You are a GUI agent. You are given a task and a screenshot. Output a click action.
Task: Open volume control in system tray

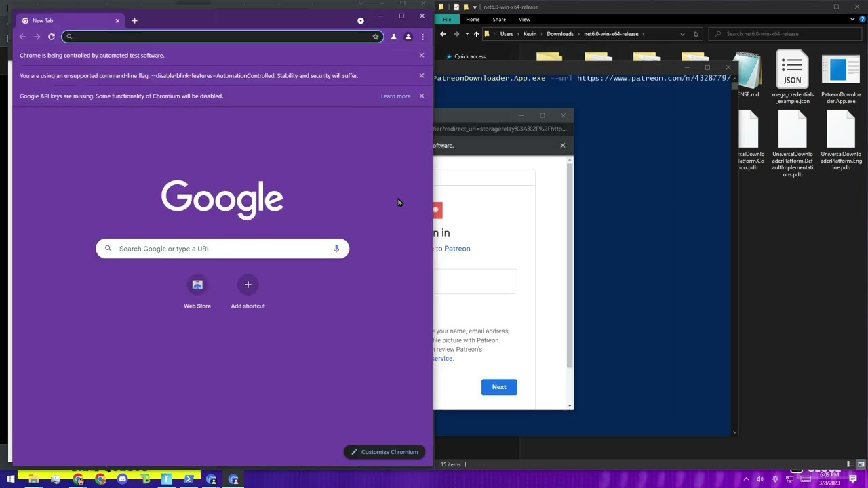(x=761, y=479)
